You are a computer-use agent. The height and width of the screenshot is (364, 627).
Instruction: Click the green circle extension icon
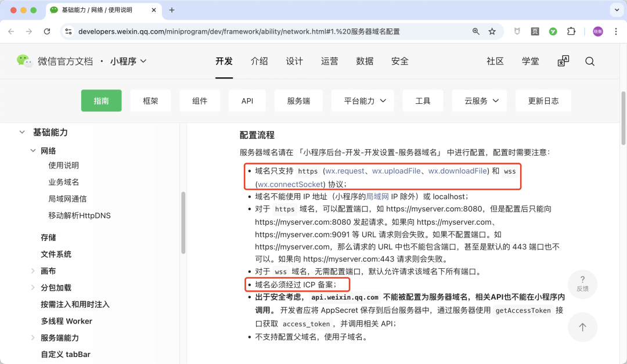[x=553, y=31]
